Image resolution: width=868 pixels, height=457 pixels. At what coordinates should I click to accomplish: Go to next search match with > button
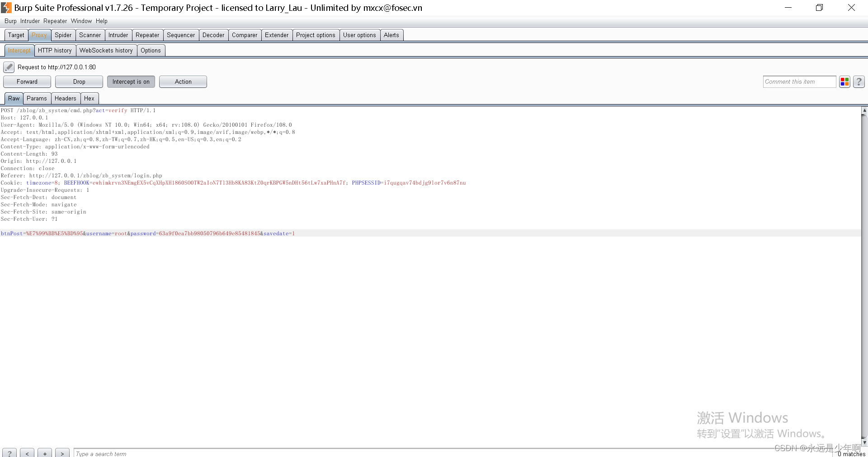tap(62, 453)
